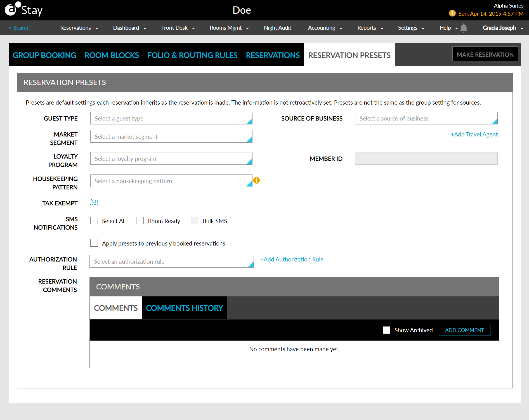This screenshot has height=420, width=529.
Task: Click the warning icon beside the date
Action: [452, 13]
